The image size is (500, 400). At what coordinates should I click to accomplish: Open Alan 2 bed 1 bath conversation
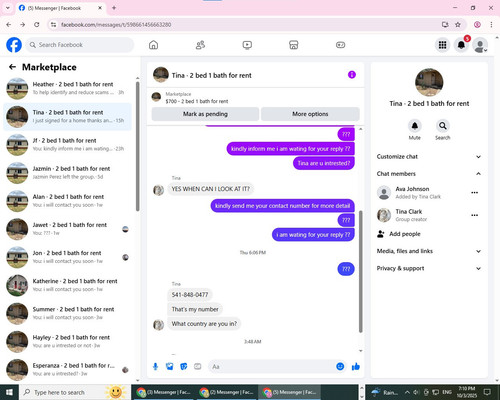(x=67, y=201)
